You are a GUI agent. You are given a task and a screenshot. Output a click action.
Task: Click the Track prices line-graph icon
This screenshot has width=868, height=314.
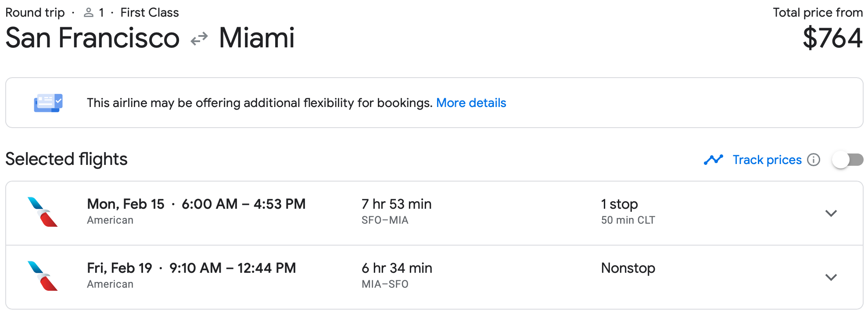713,160
